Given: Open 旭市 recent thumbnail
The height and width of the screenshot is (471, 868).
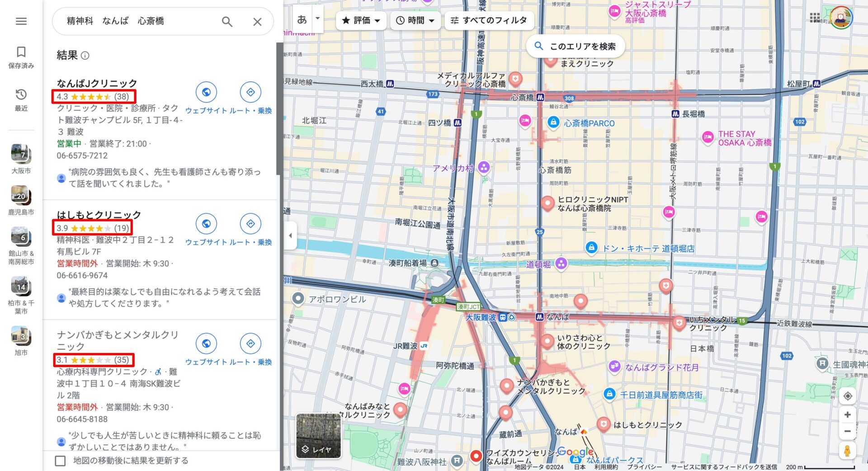Looking at the screenshot, I should (21, 341).
